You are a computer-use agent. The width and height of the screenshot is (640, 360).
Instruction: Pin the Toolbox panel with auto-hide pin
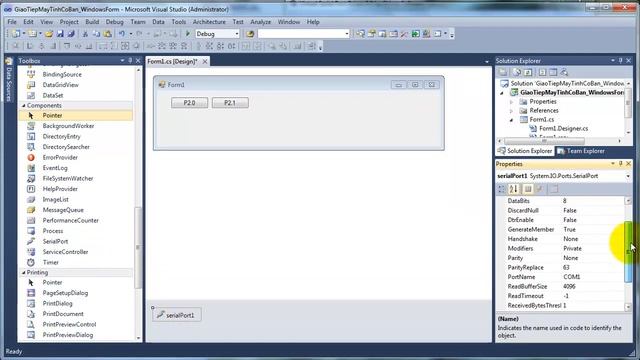coord(130,60)
